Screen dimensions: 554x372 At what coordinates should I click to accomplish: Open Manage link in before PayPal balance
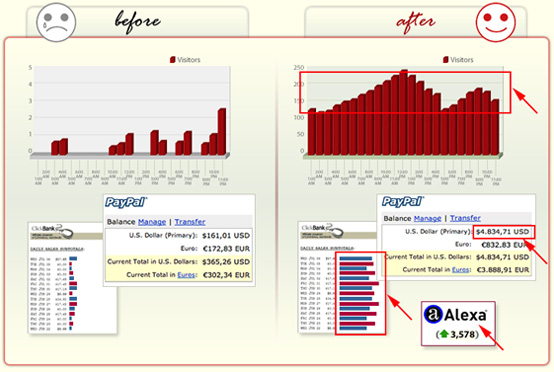152,222
